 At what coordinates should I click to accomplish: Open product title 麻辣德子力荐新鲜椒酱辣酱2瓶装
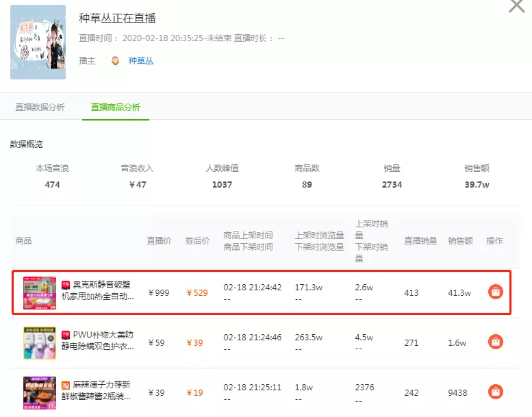[97, 390]
